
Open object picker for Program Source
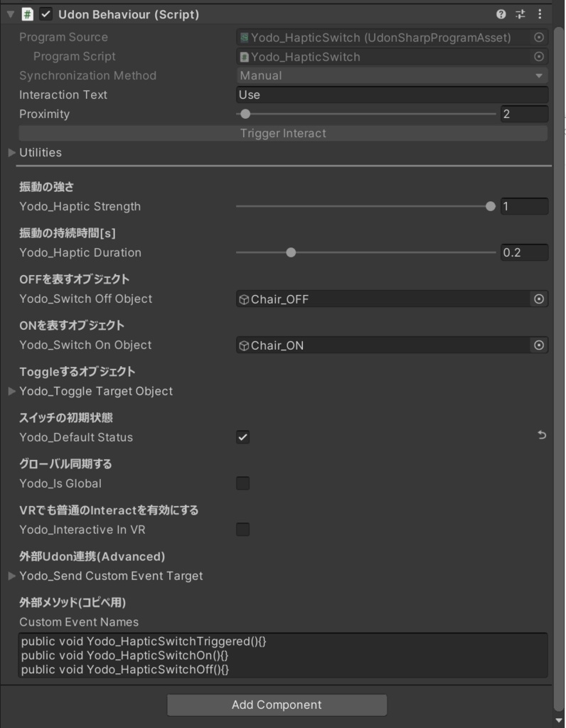coord(539,38)
